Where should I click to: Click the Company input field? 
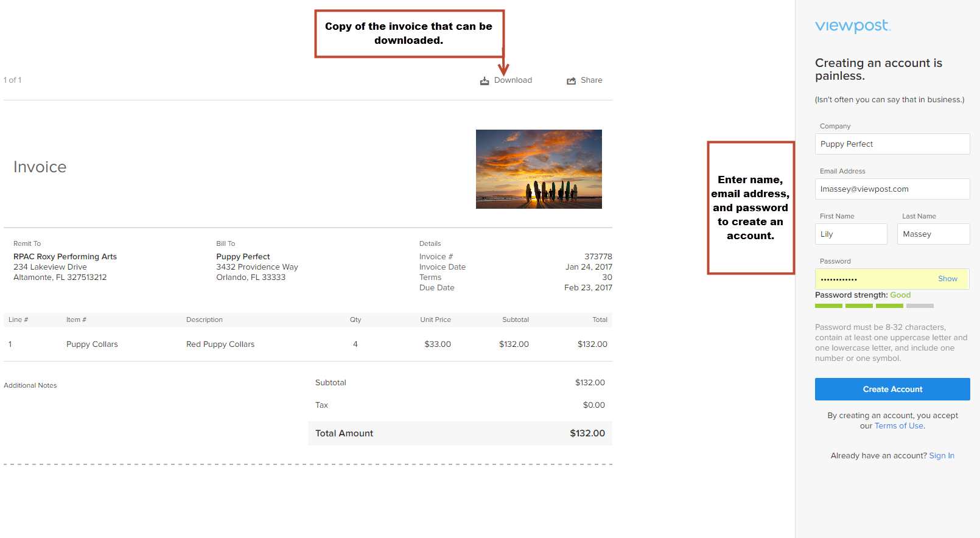892,144
